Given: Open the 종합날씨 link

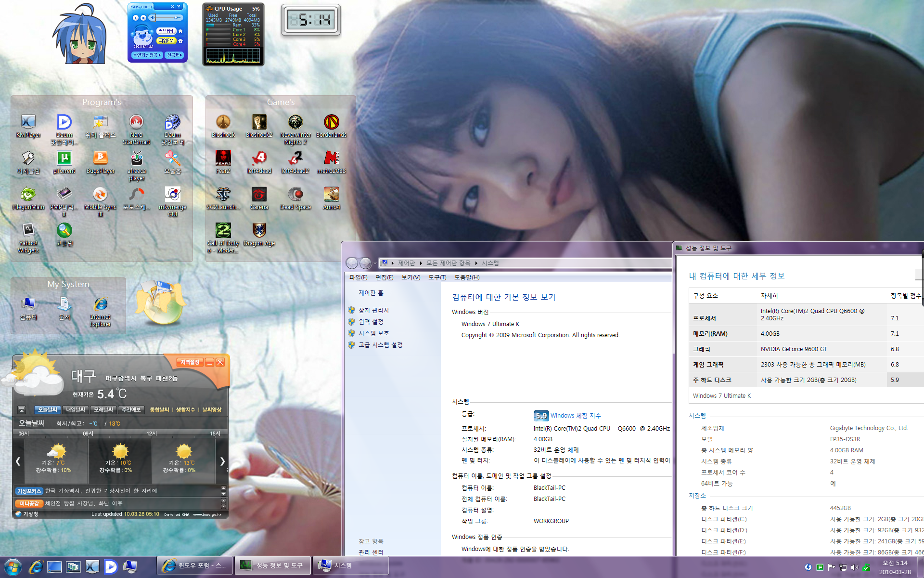Looking at the screenshot, I should (159, 410).
